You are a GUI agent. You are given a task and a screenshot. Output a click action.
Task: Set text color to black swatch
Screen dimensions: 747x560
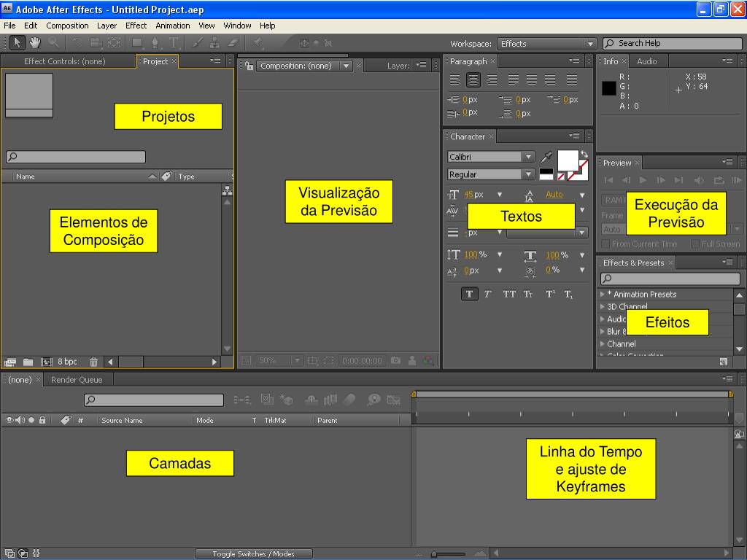[x=546, y=173]
